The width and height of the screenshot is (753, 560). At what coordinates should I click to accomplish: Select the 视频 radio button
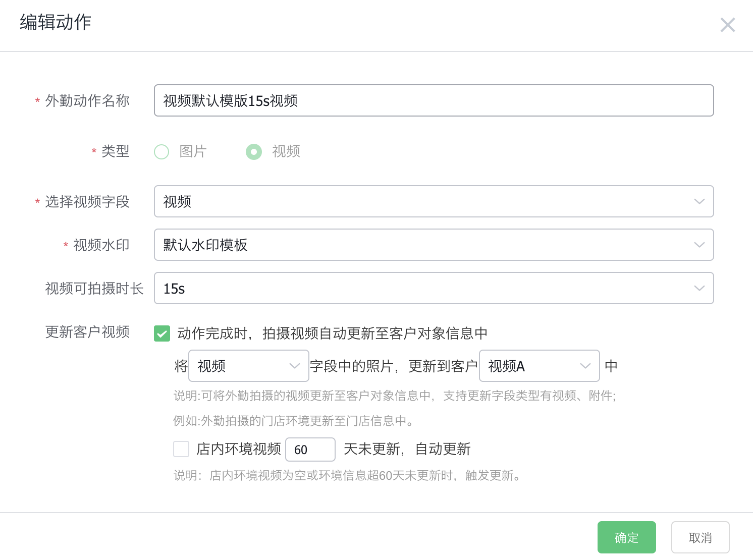click(254, 151)
